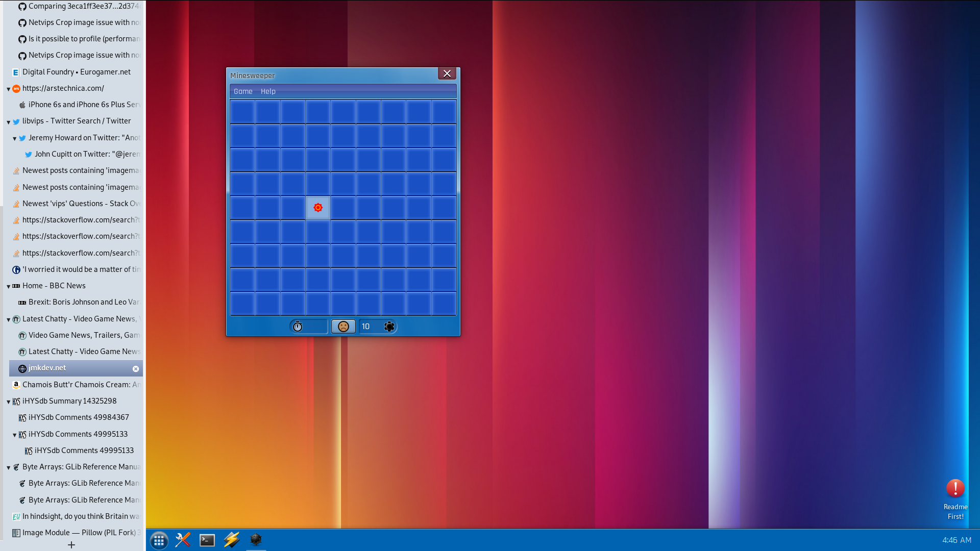The height and width of the screenshot is (551, 980).
Task: Switch to Is it possible to profile tab
Action: pos(79,39)
